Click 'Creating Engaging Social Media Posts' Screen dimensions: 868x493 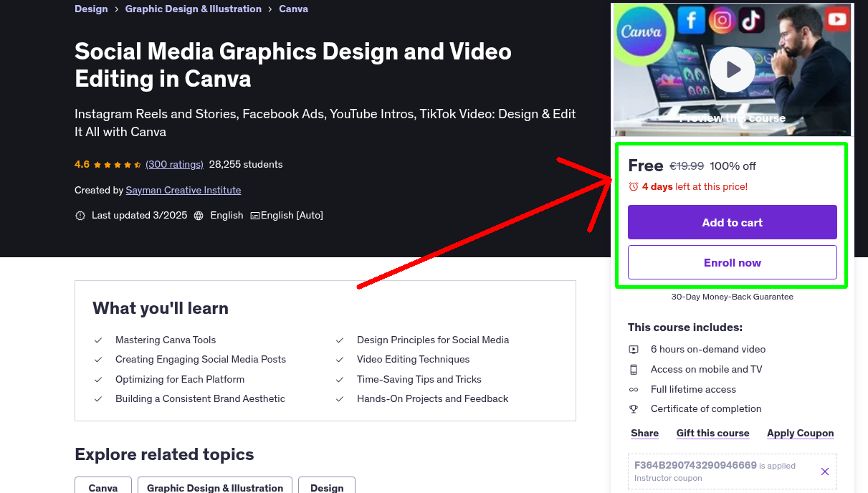click(x=201, y=360)
